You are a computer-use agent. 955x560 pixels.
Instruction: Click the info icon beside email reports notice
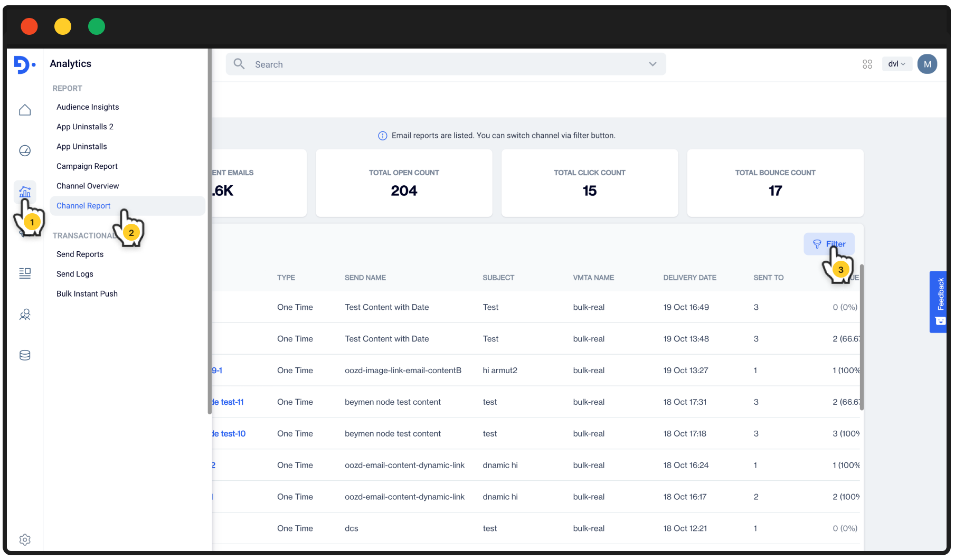point(383,136)
